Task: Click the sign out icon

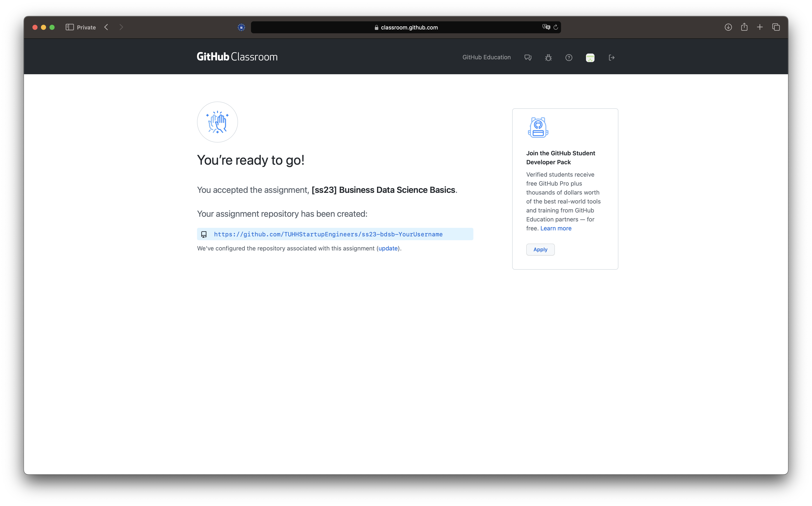Action: click(611, 58)
